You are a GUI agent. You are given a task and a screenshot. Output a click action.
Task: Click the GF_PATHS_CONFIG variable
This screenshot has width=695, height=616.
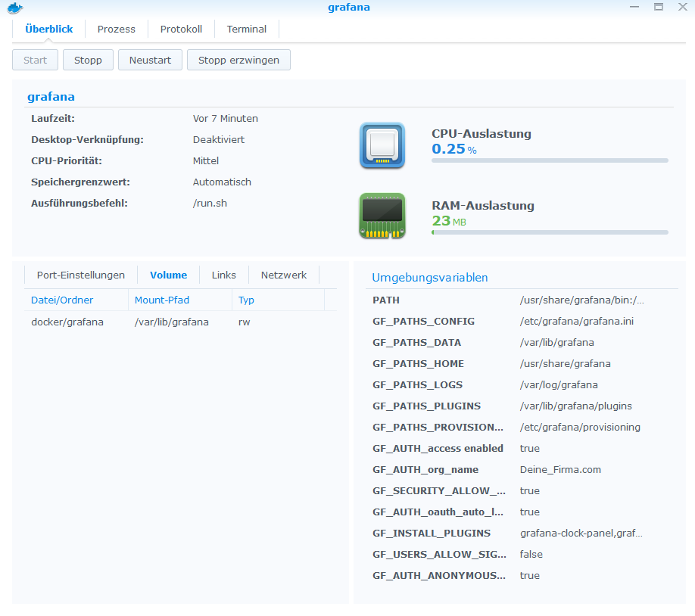click(423, 322)
